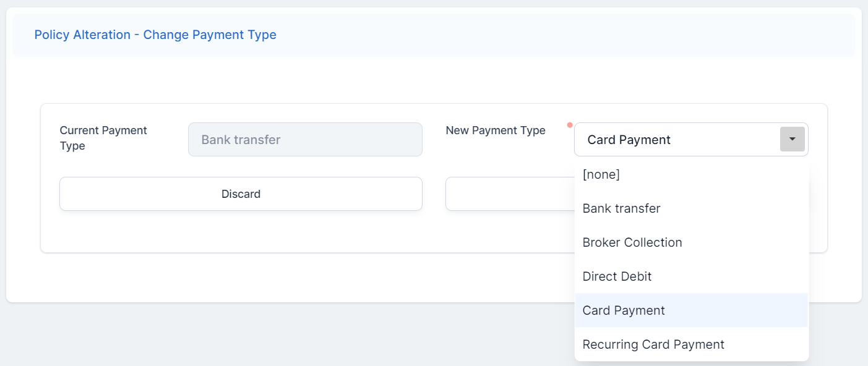
Task: Select the highlighted Card Payment option
Action: click(x=624, y=310)
